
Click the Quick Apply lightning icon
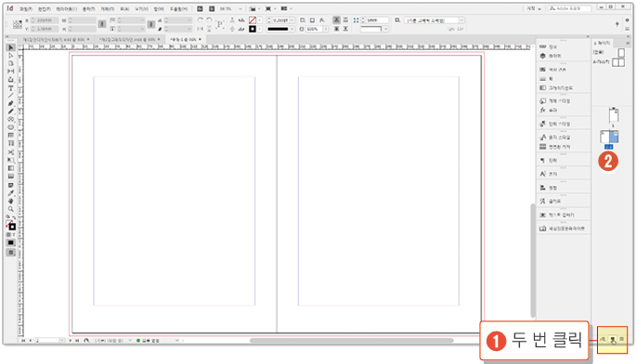pyautogui.click(x=617, y=24)
